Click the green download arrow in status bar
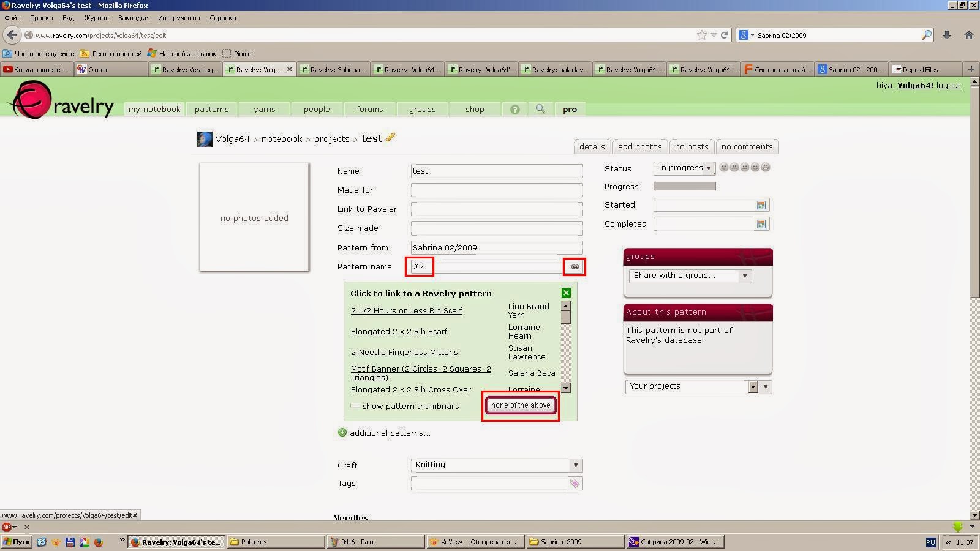Viewport: 980px width, 551px height. click(x=959, y=527)
